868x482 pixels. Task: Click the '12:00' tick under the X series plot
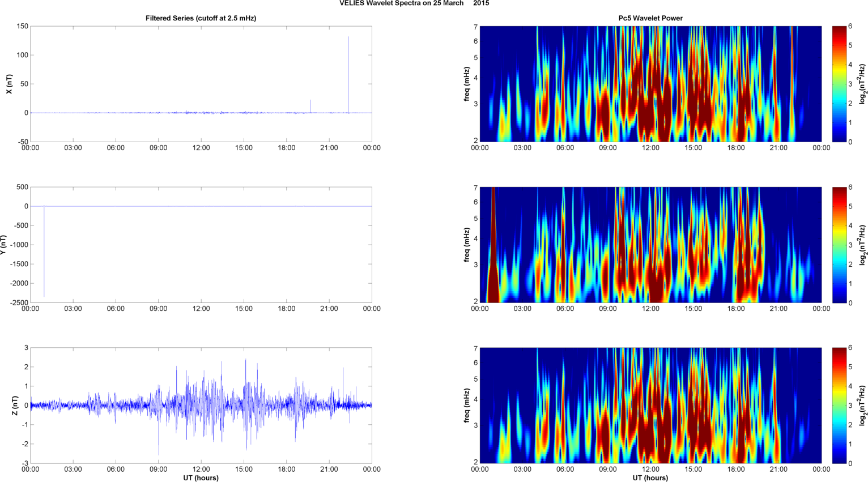tap(201, 148)
